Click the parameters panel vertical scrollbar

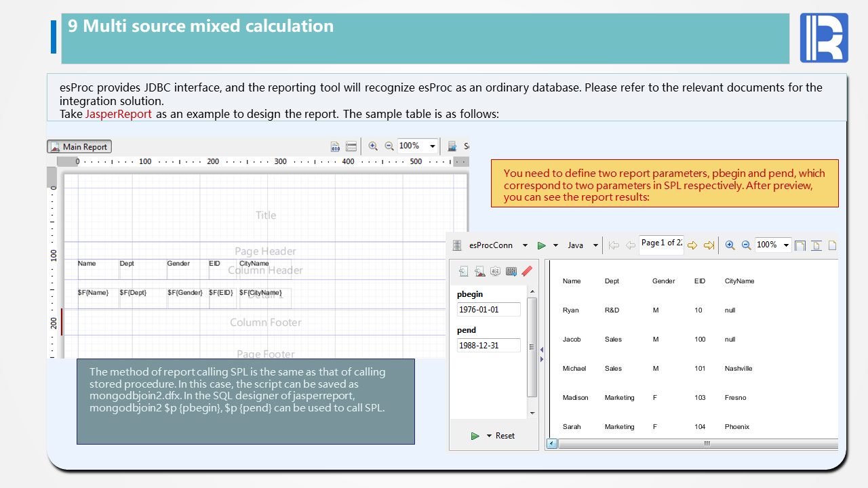click(x=532, y=346)
